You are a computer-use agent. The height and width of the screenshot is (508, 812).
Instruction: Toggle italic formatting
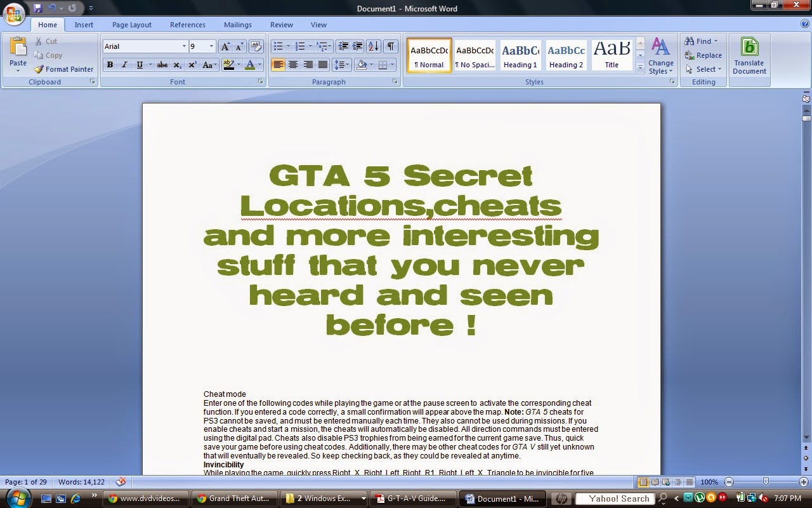tap(124, 65)
